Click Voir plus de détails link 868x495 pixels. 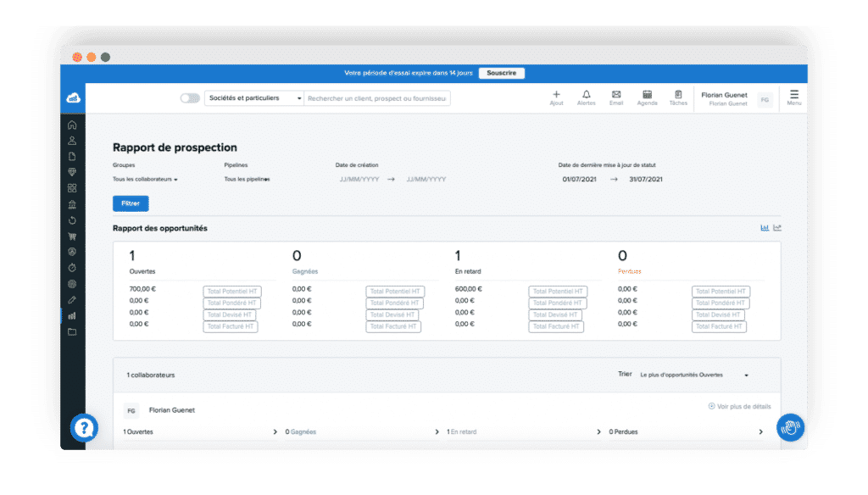tap(739, 407)
